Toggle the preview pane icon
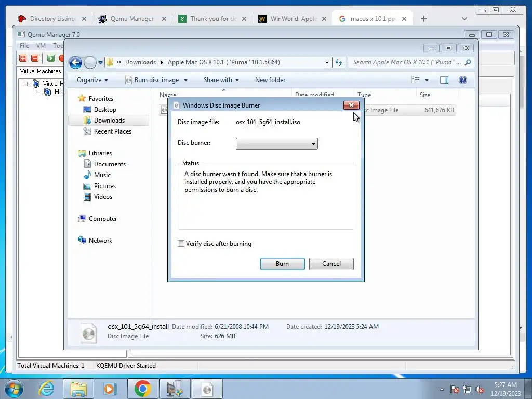Image resolution: width=532 pixels, height=399 pixels. [444, 80]
